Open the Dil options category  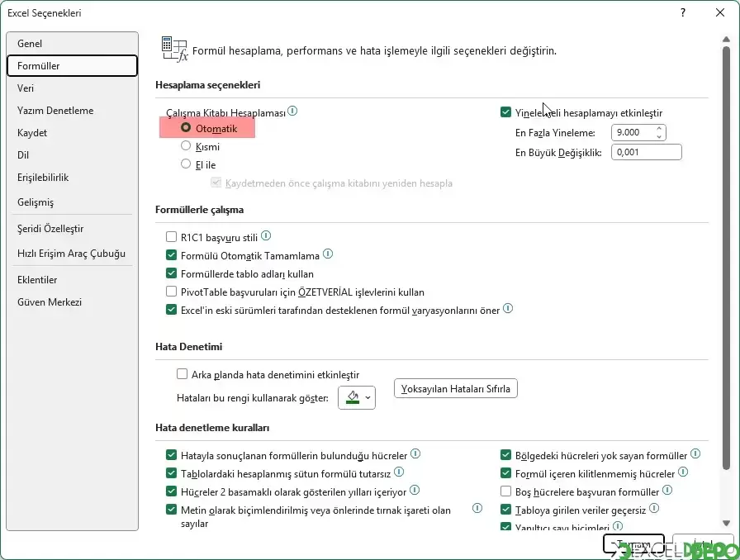(x=72, y=155)
